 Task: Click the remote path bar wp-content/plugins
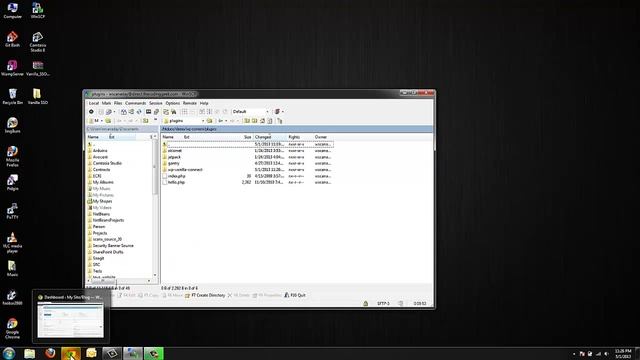tap(297, 129)
